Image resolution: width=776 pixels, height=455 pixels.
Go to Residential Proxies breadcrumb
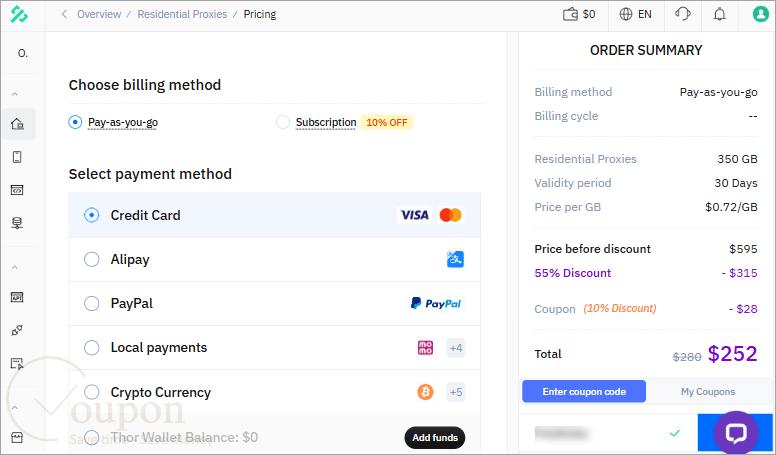pos(182,14)
